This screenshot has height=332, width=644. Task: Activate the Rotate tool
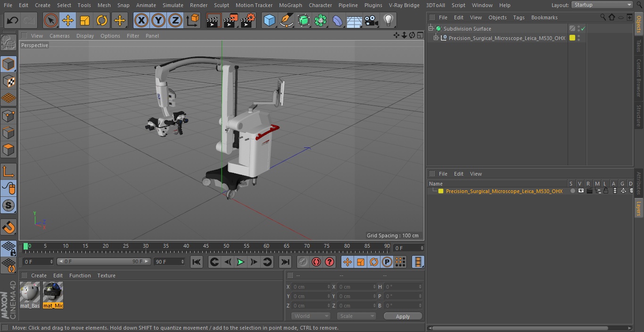pyautogui.click(x=102, y=20)
